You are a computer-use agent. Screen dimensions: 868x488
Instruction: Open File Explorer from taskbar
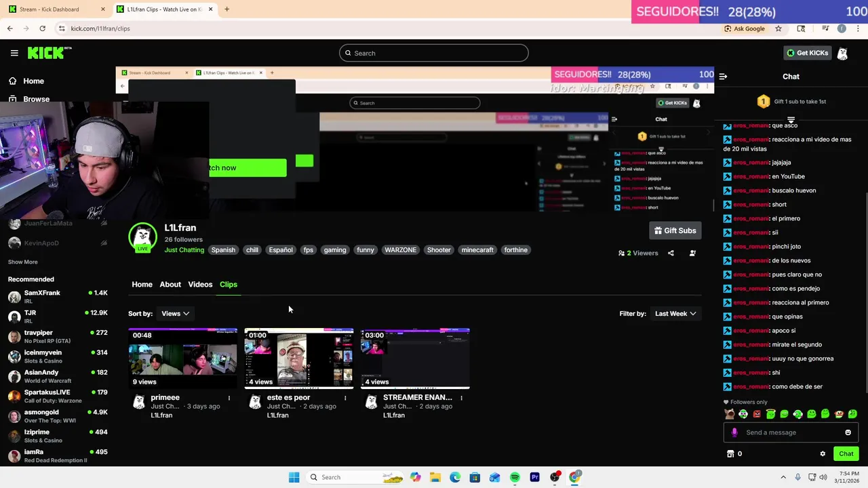coord(435,477)
